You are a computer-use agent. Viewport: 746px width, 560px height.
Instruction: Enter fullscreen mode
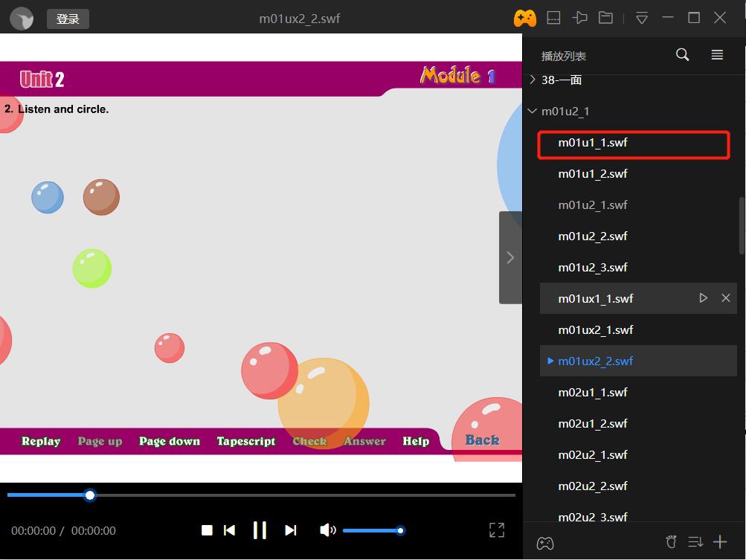[497, 530]
